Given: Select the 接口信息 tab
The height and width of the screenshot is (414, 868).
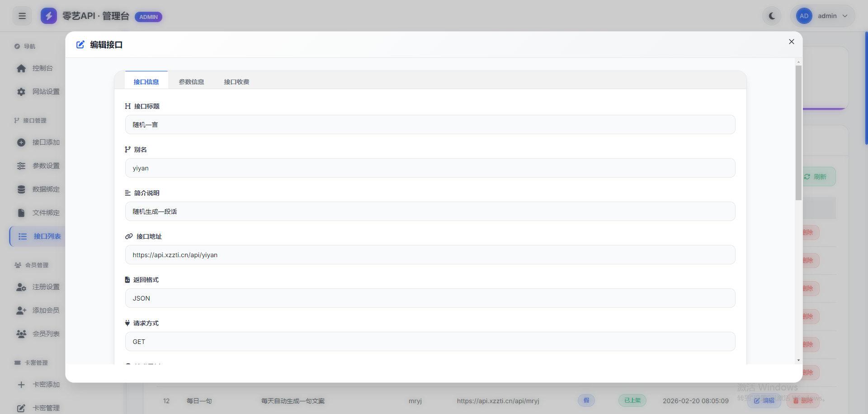Looking at the screenshot, I should 146,82.
